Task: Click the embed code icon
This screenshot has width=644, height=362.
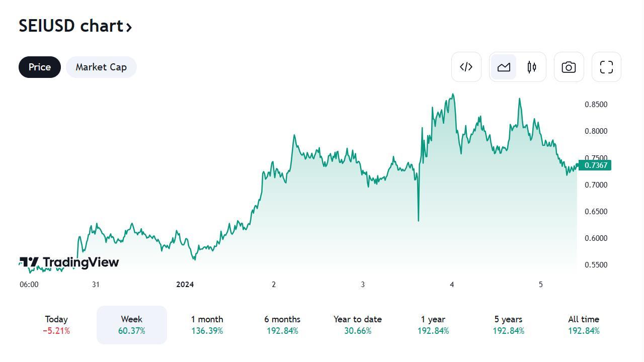Action: 466,67
